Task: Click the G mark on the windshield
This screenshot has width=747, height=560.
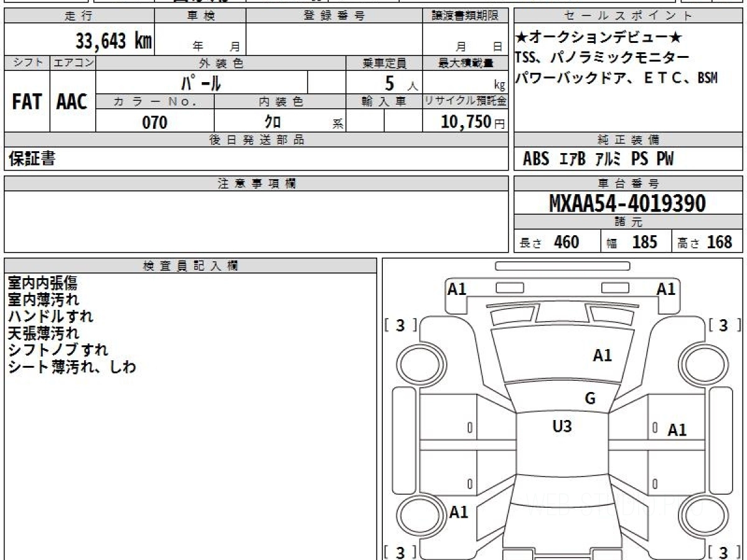Action: 590,399
